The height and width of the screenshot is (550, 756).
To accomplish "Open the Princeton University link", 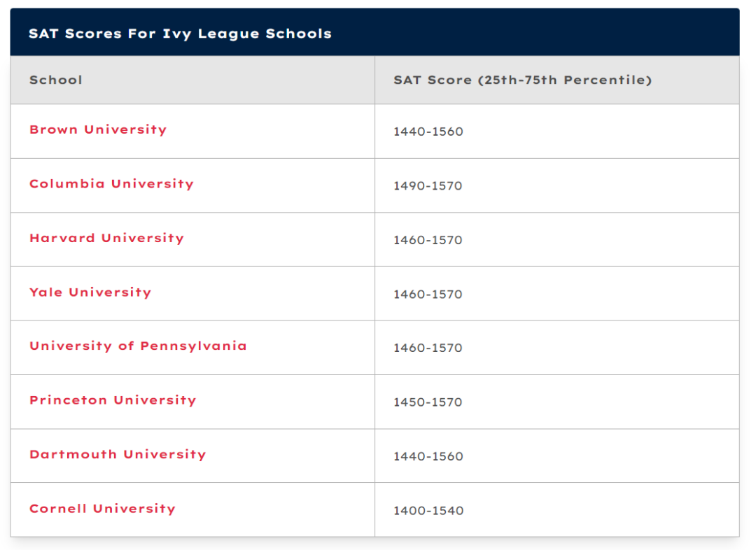I will [x=113, y=400].
